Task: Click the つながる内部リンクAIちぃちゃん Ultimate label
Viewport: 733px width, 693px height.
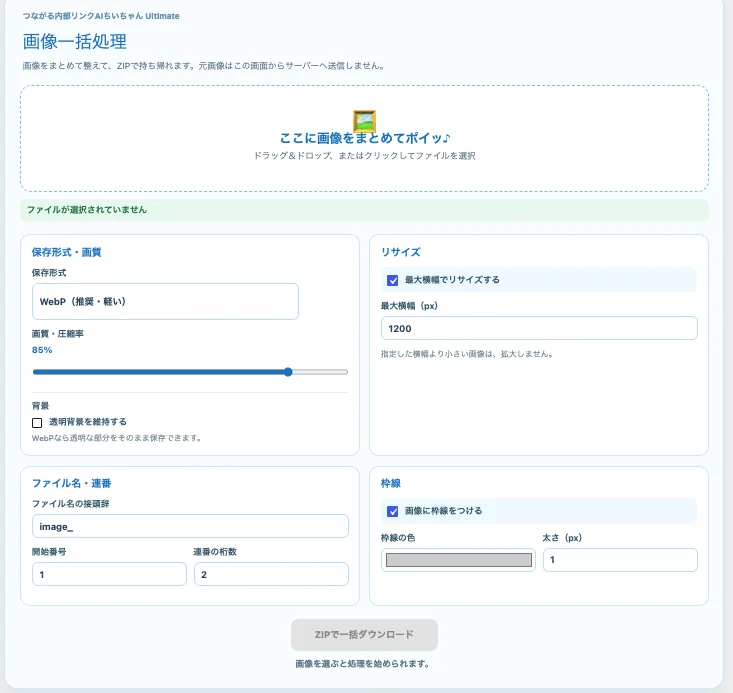Action: (101, 16)
